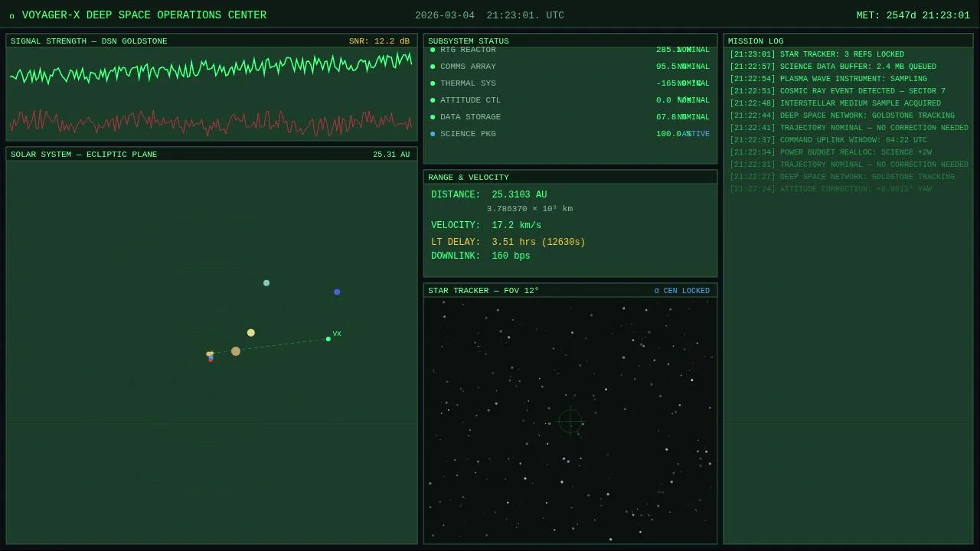Click the green signal waveform trace
The image size is (980, 551).
pyautogui.click(x=211, y=70)
